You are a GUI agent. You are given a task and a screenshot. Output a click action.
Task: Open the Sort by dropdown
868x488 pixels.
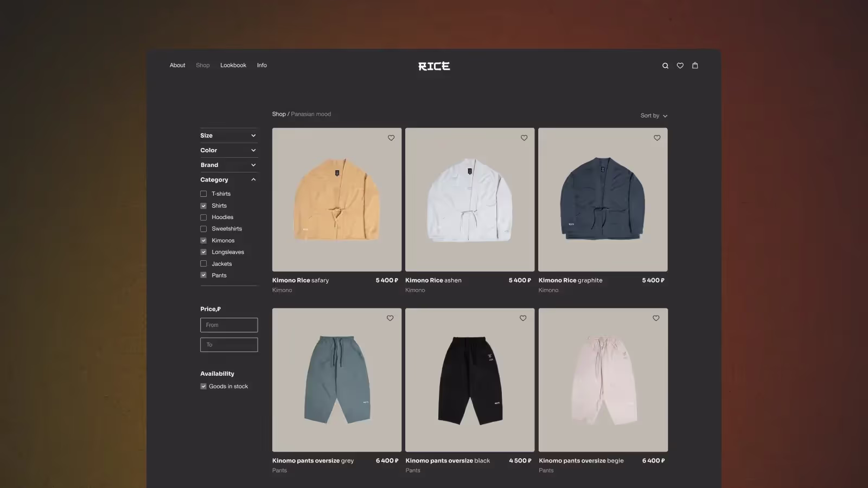653,115
